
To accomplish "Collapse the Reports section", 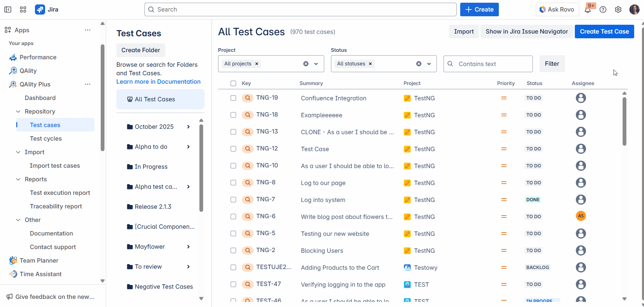I will click(18, 179).
